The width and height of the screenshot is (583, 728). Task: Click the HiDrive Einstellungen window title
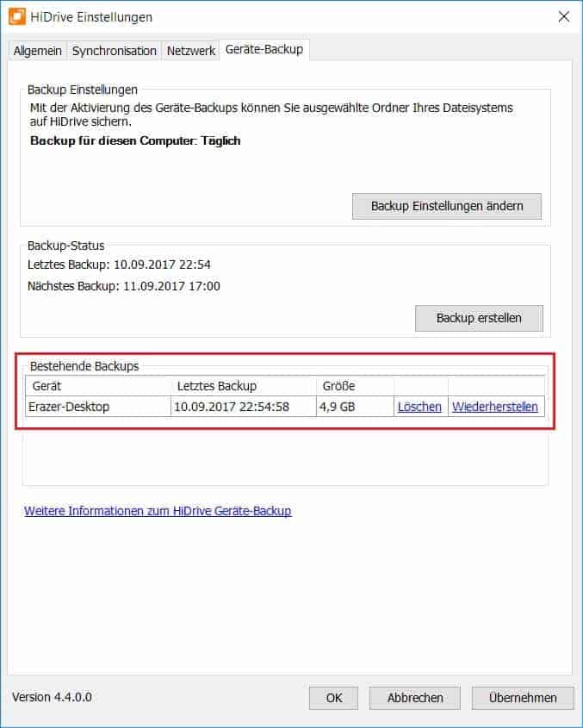91,17
